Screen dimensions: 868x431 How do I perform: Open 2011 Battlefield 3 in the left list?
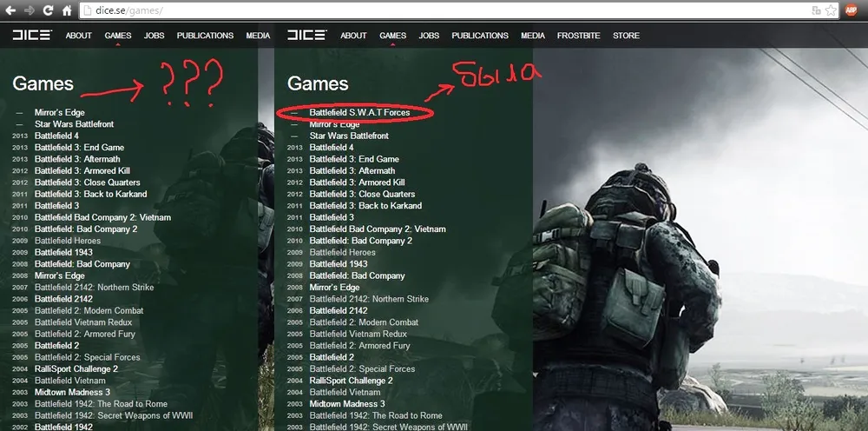[56, 206]
